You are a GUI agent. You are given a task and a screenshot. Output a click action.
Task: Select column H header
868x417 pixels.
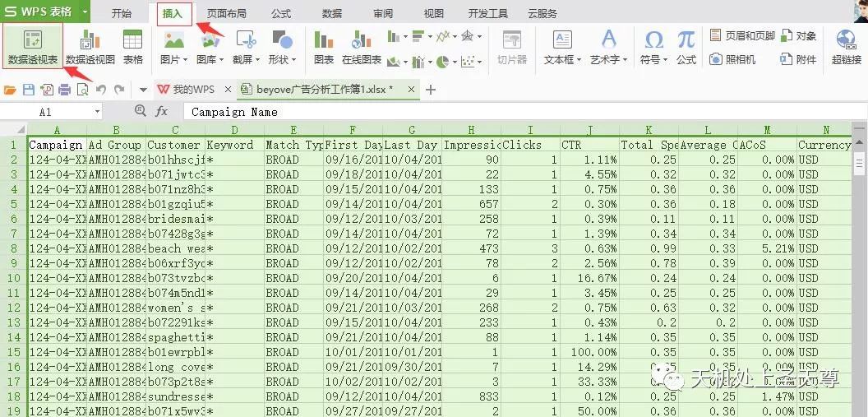[x=472, y=130]
